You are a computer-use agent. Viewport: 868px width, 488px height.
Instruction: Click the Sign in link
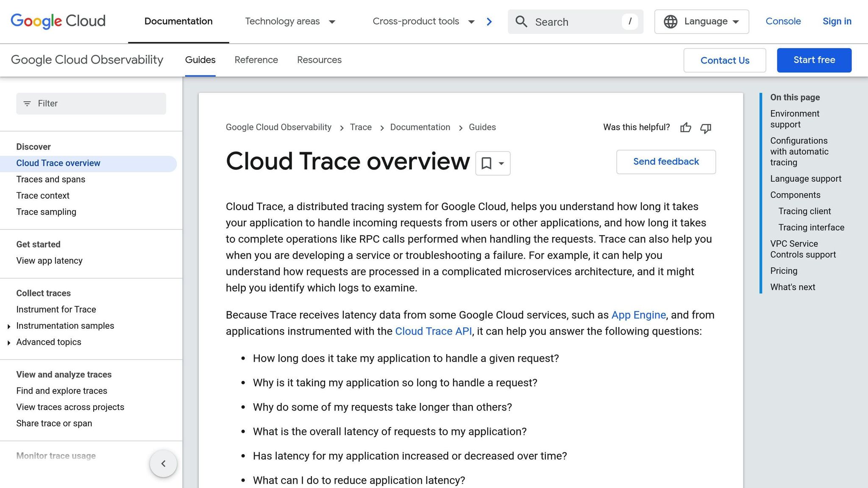pos(837,22)
